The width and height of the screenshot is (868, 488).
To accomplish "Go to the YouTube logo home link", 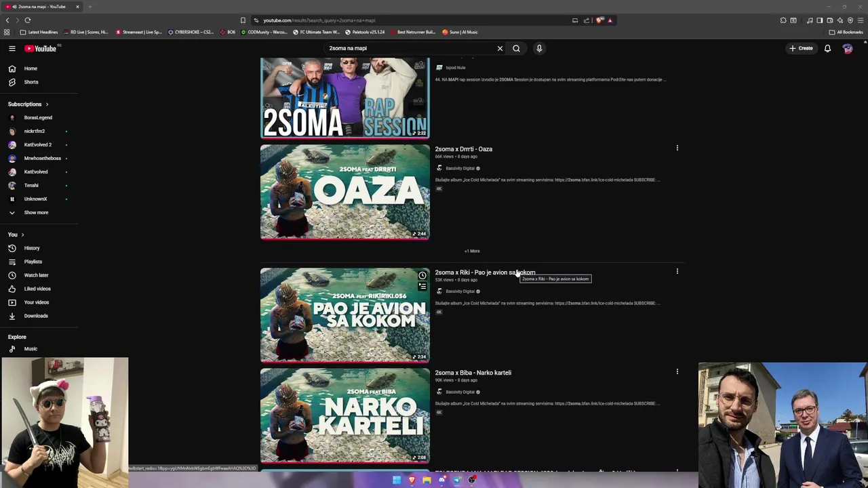I will (41, 48).
